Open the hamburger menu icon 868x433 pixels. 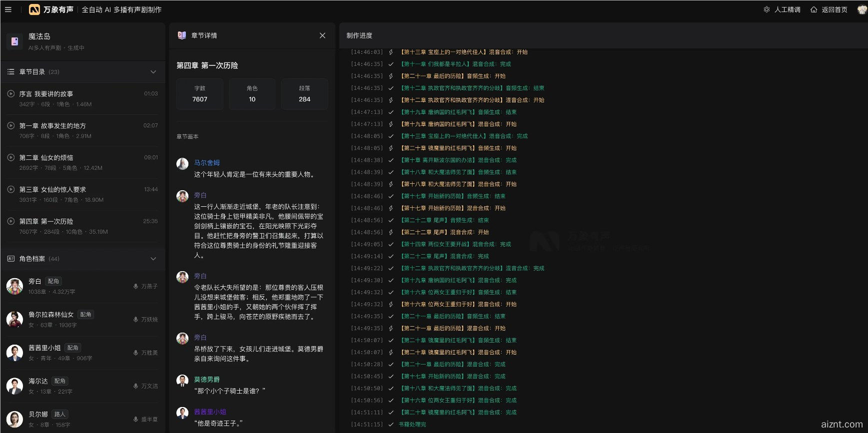tap(8, 9)
